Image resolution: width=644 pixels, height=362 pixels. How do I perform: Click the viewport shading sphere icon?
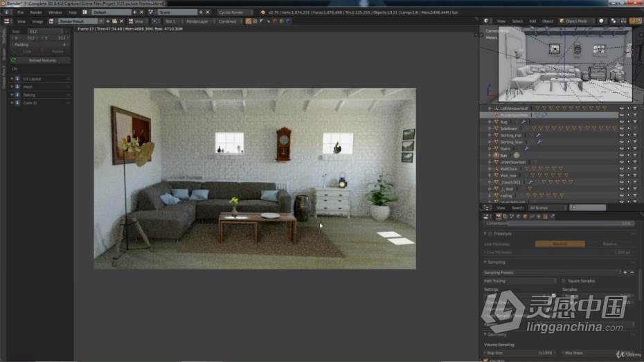[x=601, y=21]
